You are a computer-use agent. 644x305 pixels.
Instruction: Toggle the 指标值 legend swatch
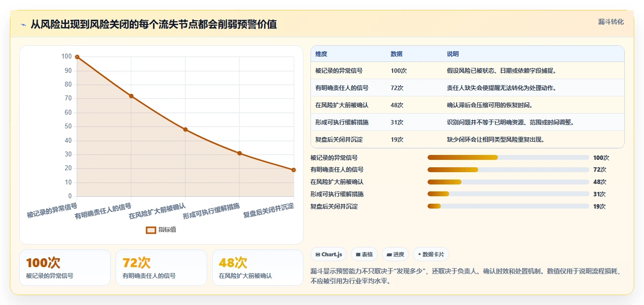(151, 230)
